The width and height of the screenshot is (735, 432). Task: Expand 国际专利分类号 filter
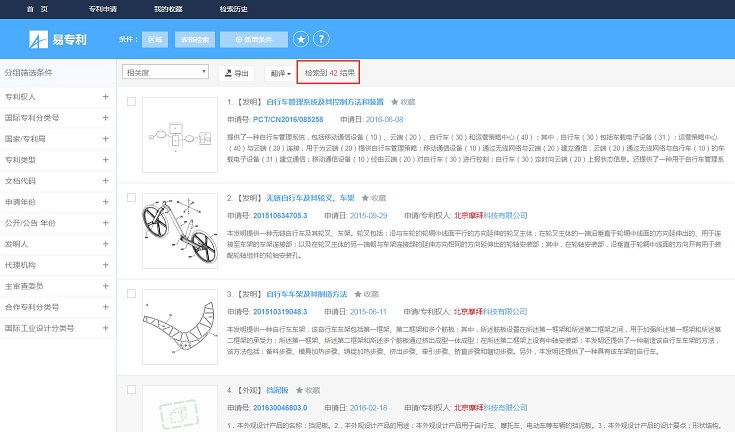click(105, 118)
